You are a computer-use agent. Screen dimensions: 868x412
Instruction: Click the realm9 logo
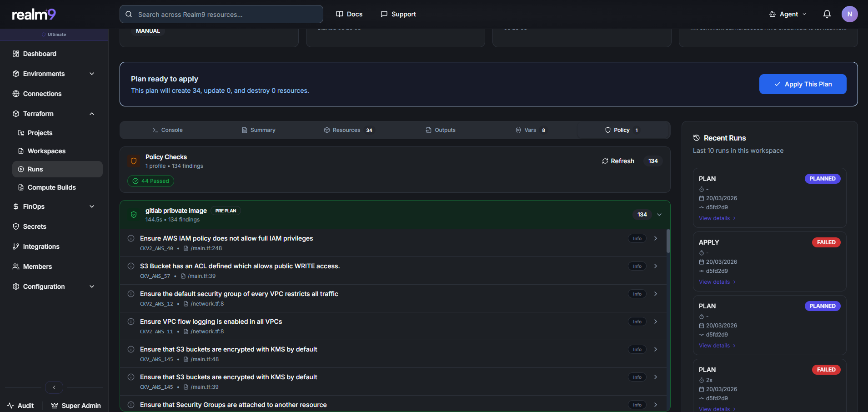coord(34,15)
